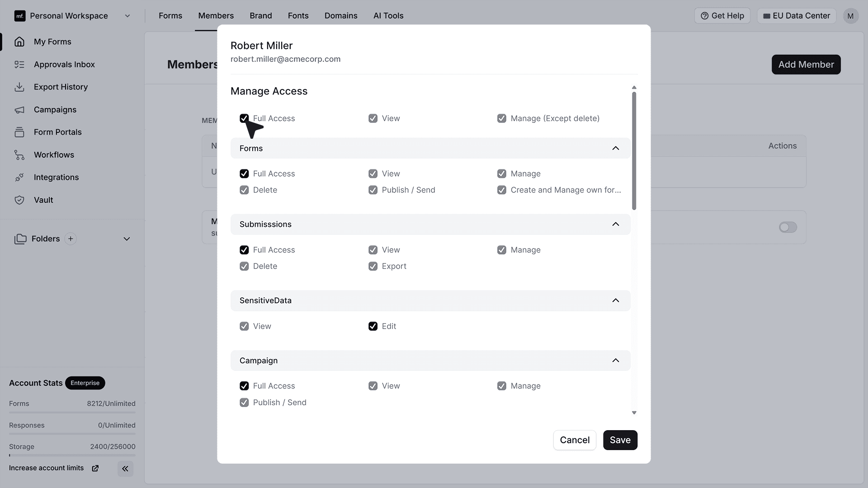Toggle Forms Publish / Send checkbox

click(x=373, y=190)
